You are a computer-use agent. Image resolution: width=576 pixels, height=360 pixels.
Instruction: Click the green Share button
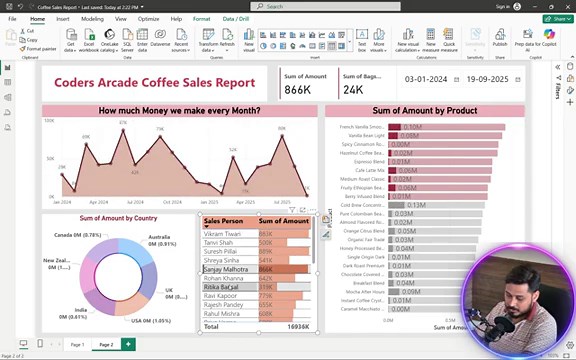tap(558, 19)
